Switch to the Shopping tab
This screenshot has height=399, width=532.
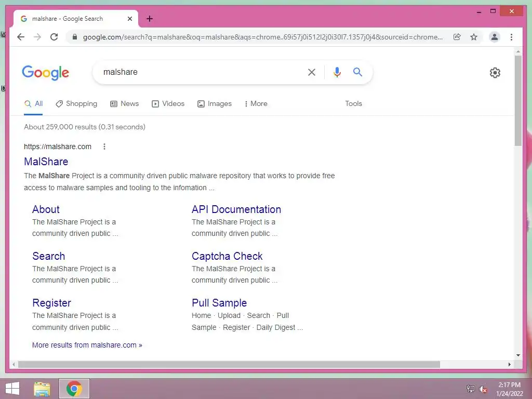click(x=76, y=103)
